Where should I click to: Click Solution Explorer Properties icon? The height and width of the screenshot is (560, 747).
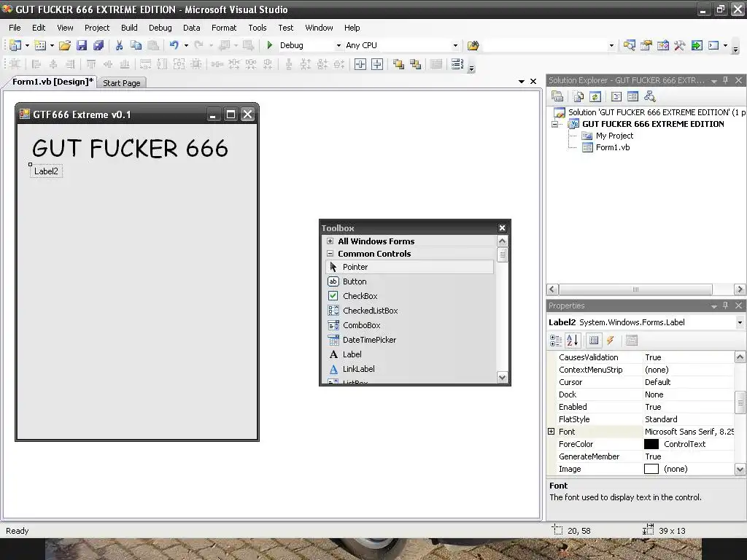tap(557, 97)
